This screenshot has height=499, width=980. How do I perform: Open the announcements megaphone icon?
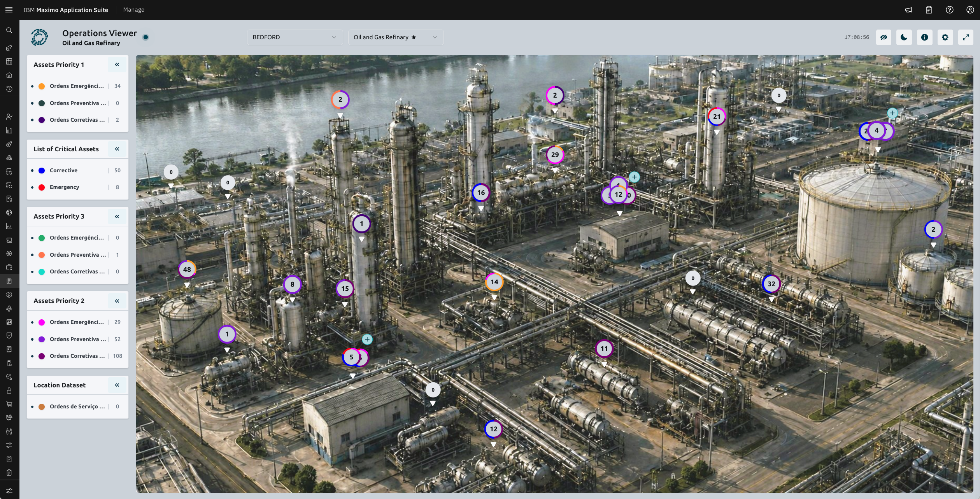click(x=908, y=10)
